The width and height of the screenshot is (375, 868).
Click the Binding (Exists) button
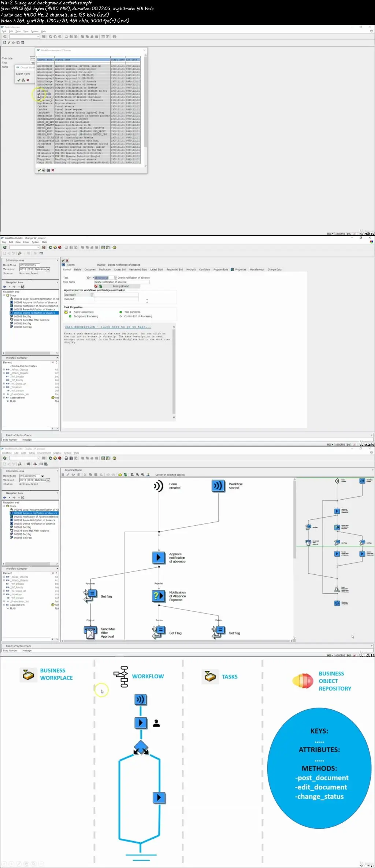(121, 286)
